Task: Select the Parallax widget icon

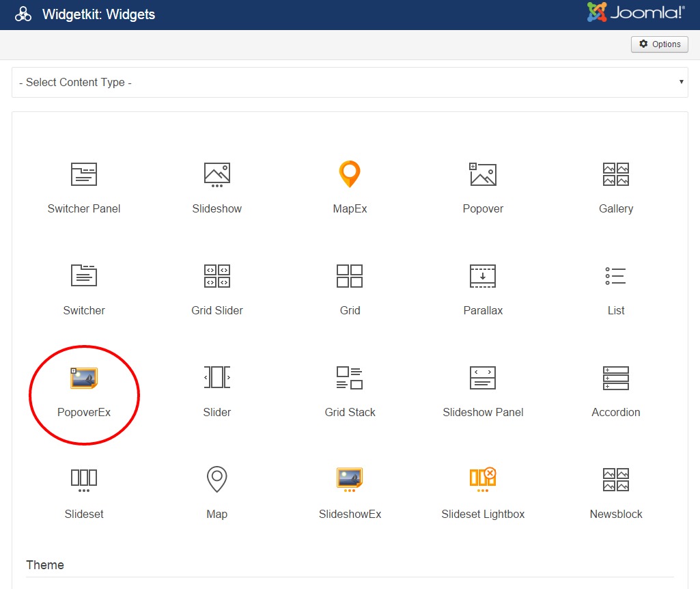Action: click(483, 276)
